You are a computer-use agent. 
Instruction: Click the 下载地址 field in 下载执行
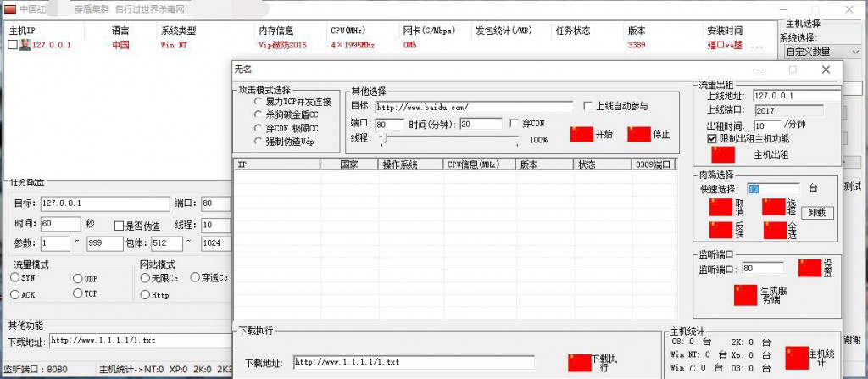414,362
